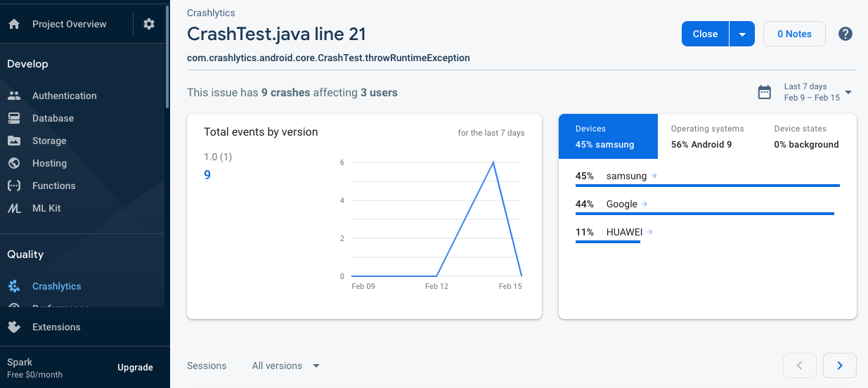Click the Project Overview home icon

14,24
